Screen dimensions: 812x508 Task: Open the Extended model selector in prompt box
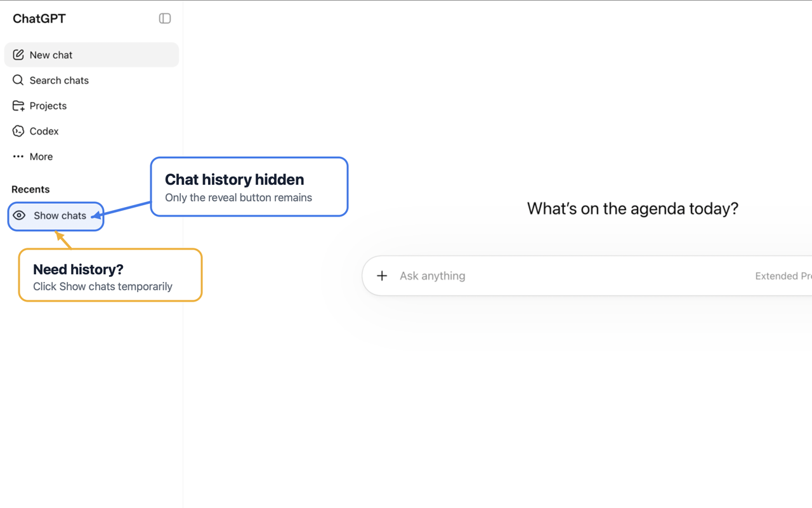(783, 276)
